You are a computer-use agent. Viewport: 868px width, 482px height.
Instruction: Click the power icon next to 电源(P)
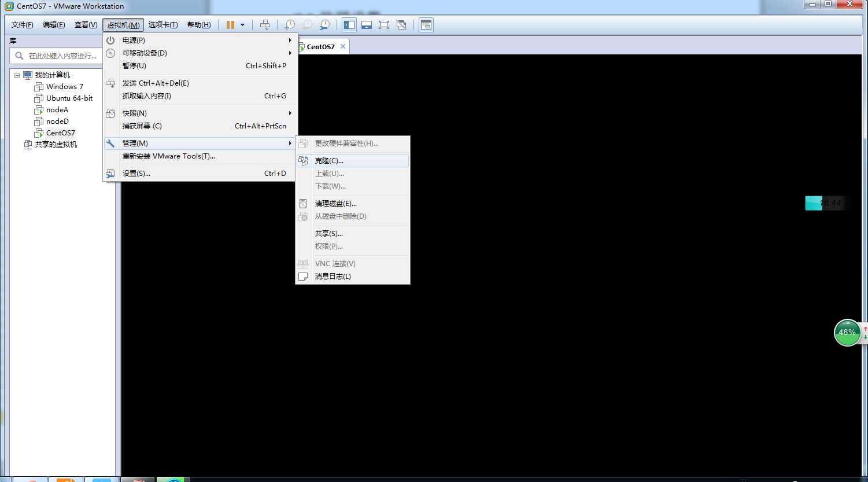tap(110, 41)
